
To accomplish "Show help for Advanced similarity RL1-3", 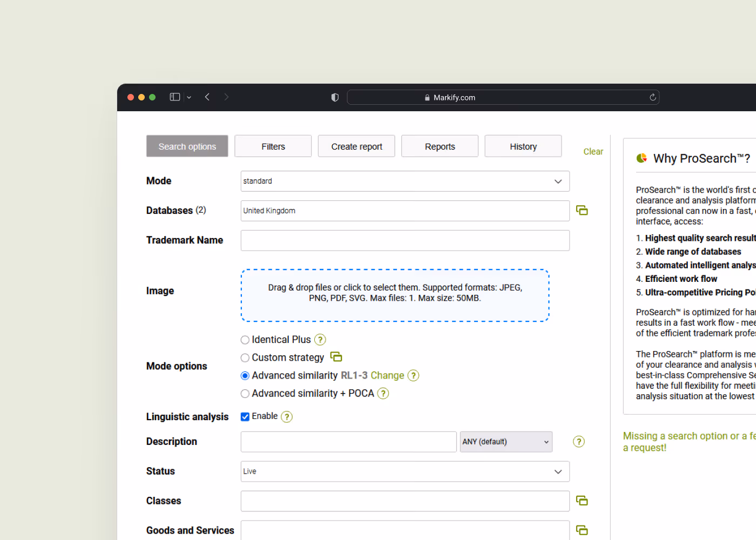I will pyautogui.click(x=413, y=375).
